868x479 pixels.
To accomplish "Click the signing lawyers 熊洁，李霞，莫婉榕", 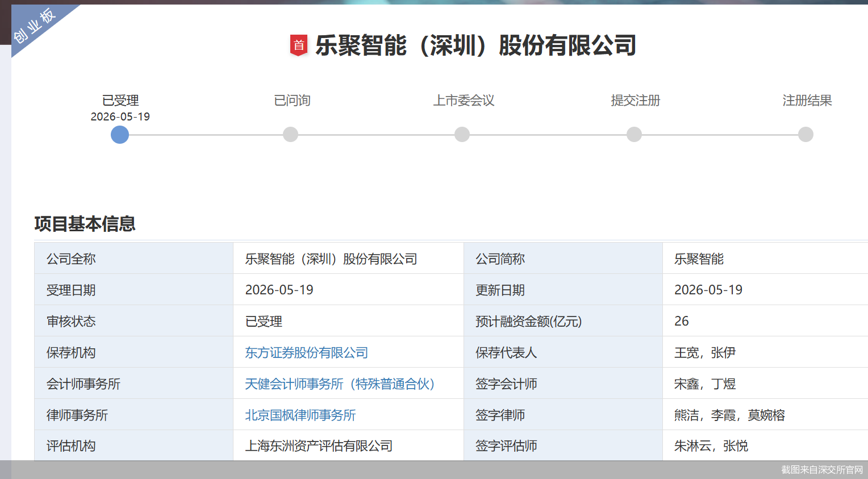I will tap(730, 415).
